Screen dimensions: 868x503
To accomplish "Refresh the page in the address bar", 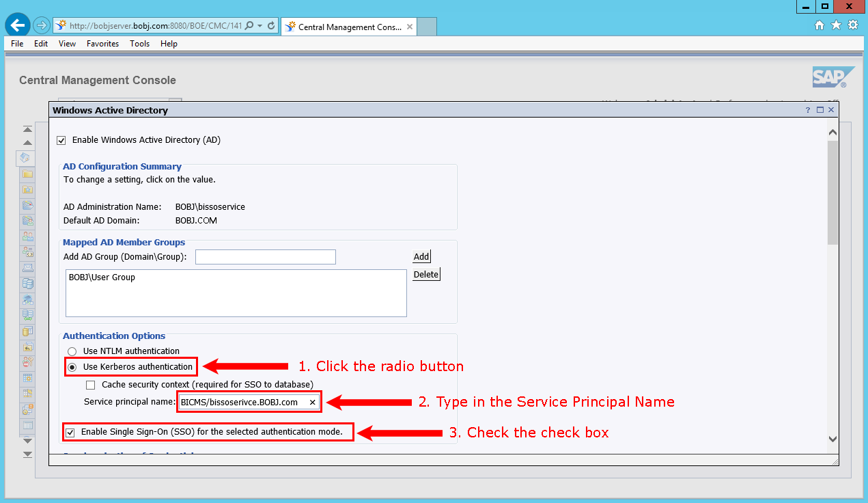I will tap(271, 26).
